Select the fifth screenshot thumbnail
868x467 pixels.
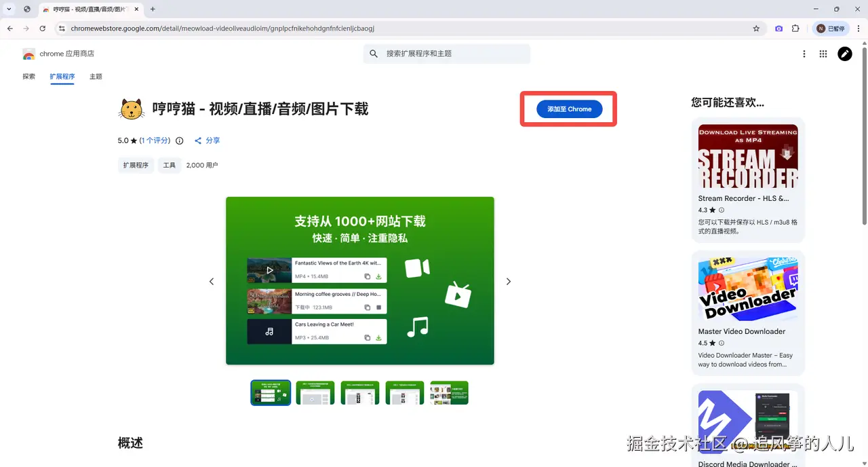[x=450, y=392]
